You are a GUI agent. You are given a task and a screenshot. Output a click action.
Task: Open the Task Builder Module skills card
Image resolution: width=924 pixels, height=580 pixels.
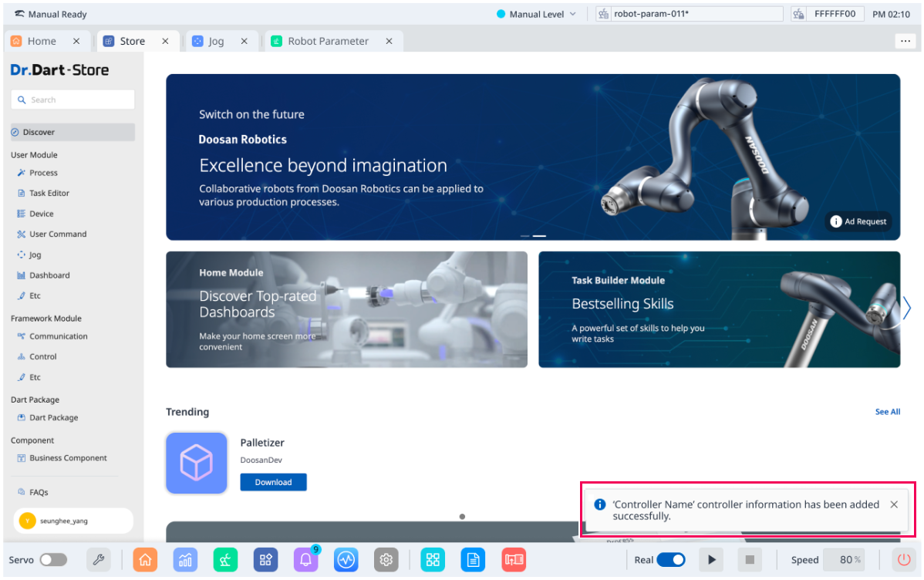tap(720, 309)
